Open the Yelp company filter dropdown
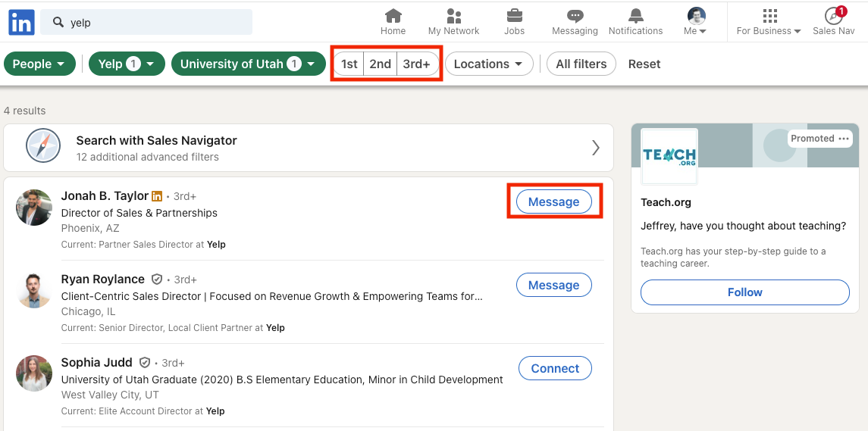This screenshot has width=868, height=431. point(127,64)
